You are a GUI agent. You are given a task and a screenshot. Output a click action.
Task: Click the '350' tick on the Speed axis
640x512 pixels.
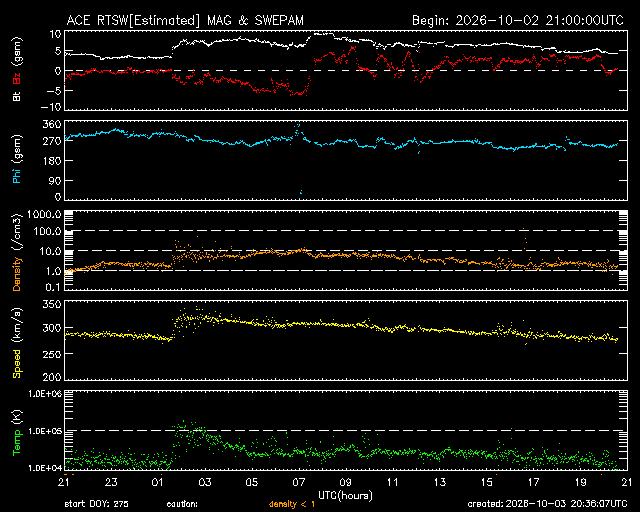(x=52, y=305)
